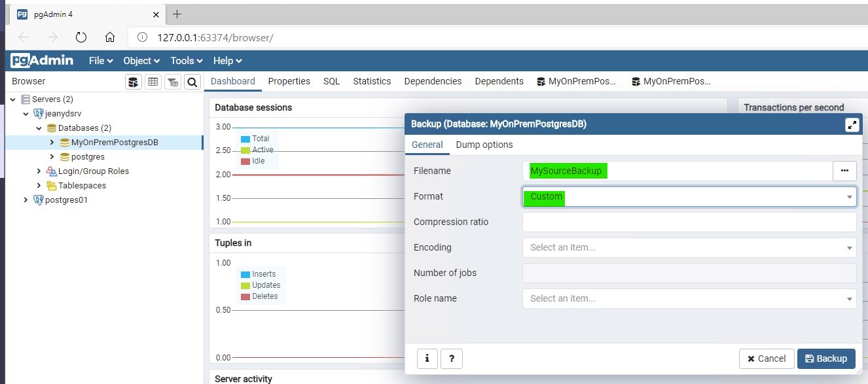
Task: Click the question mark help button
Action: tap(452, 358)
